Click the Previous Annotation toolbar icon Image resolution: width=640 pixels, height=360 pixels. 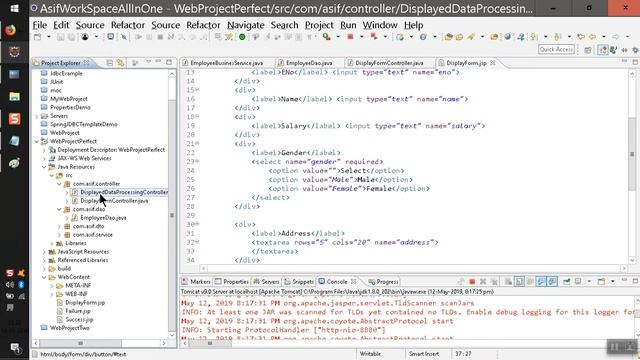click(558, 37)
